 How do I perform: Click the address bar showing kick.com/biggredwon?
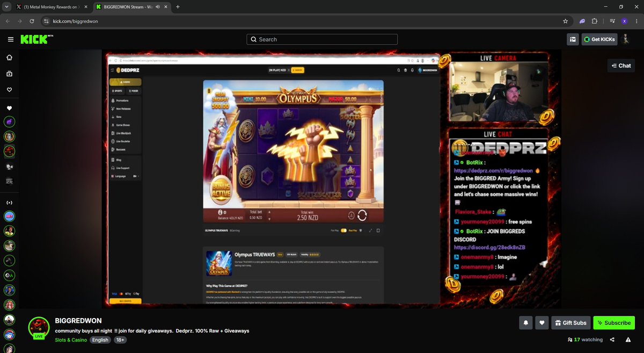point(306,21)
